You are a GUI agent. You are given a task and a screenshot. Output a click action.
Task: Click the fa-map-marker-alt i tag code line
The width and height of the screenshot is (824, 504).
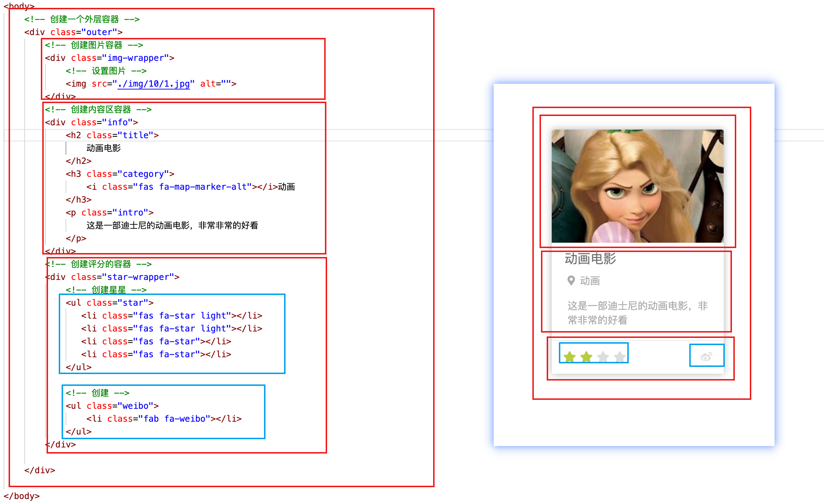191,187
